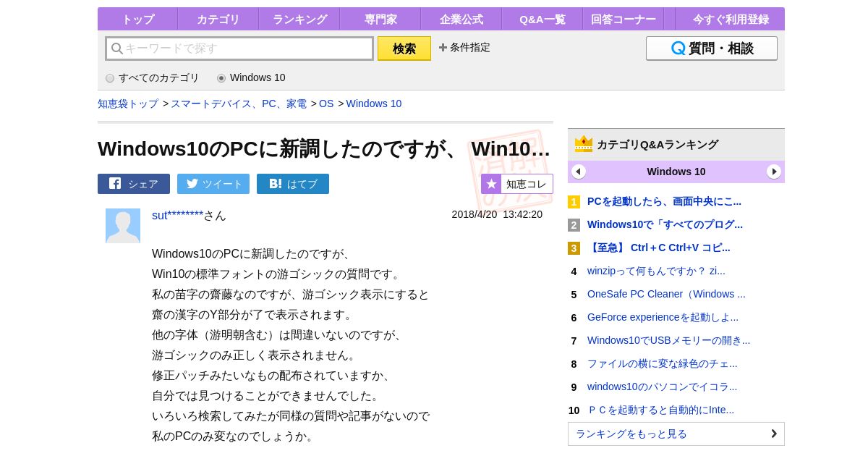This screenshot has width=868, height=456.
Task: Click the Hatena B! icon on the bookmark button
Action: (275, 184)
